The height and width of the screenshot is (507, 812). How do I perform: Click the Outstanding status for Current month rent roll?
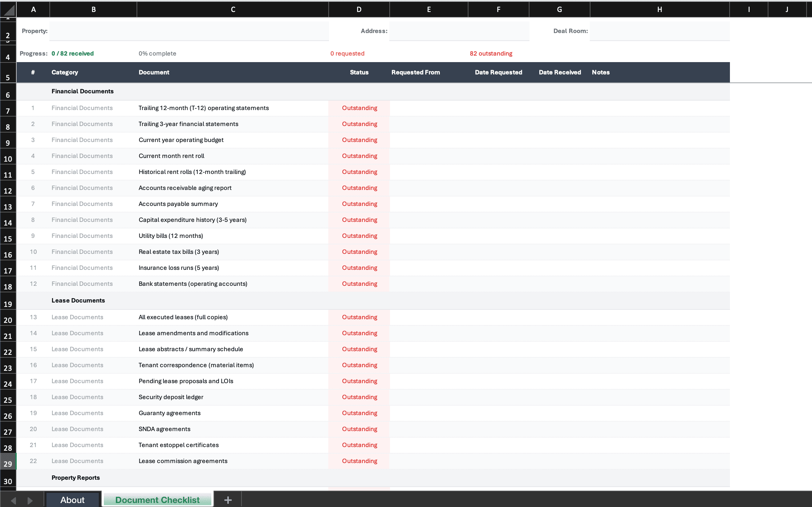359,156
